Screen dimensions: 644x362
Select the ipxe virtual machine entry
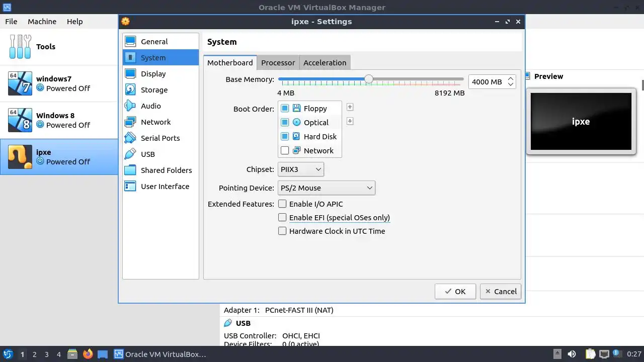tap(59, 157)
